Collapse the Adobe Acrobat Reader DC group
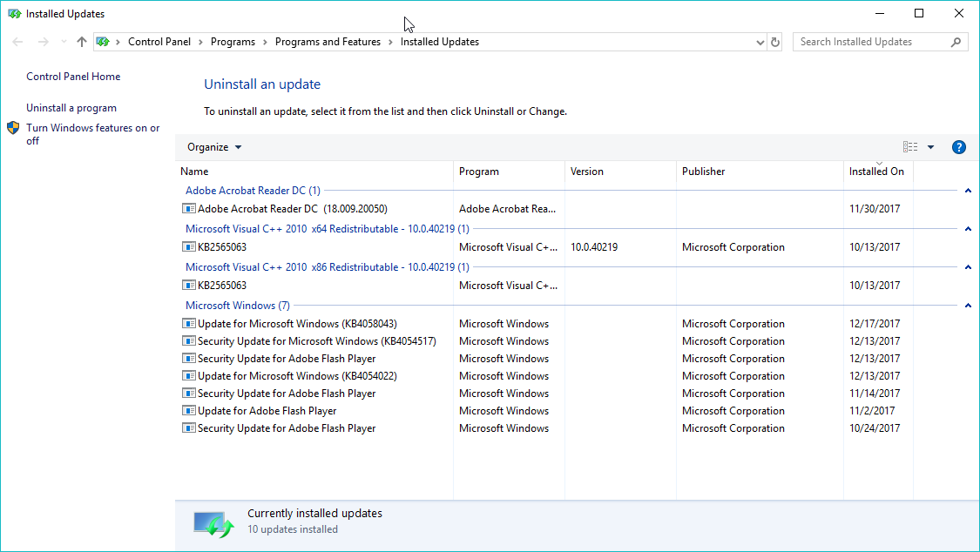 point(968,191)
